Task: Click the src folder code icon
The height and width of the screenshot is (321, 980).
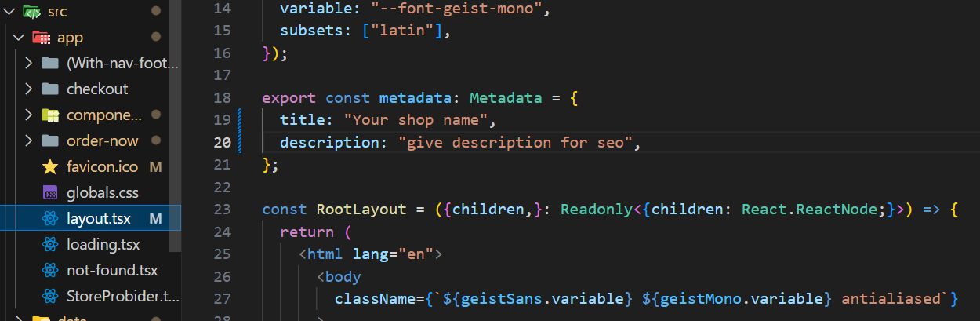Action: [32, 12]
